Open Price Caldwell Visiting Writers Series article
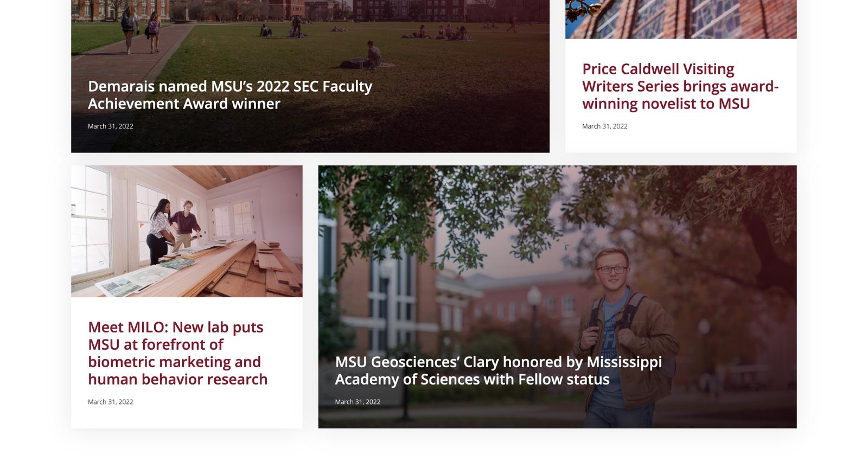 click(680, 86)
